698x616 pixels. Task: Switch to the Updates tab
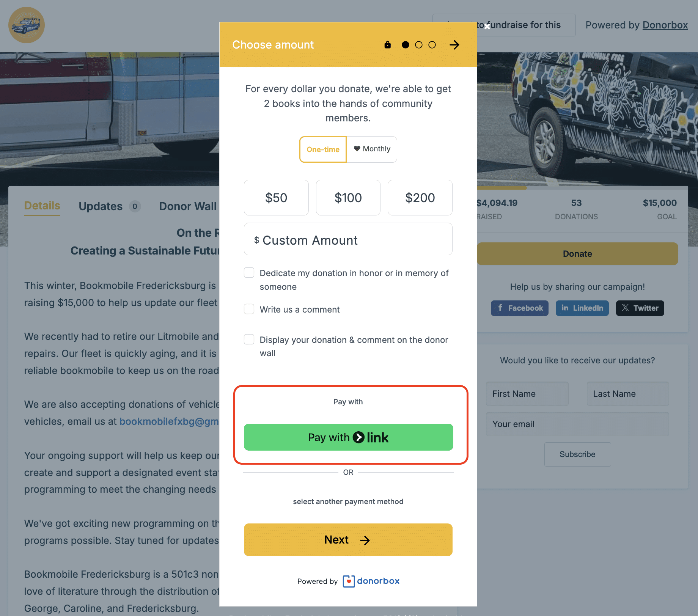[100, 206]
